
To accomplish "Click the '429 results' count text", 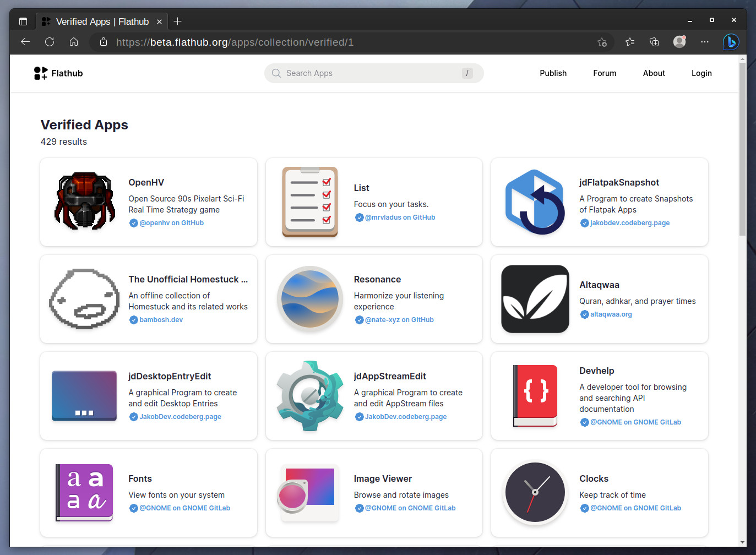I will [x=64, y=142].
